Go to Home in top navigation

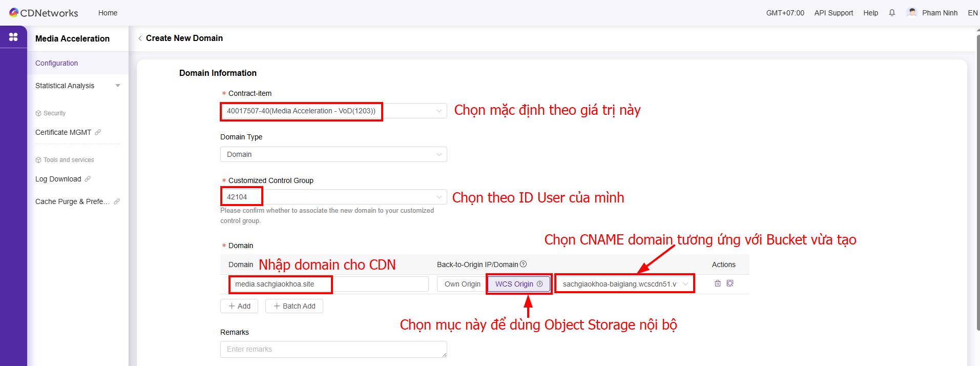point(108,13)
